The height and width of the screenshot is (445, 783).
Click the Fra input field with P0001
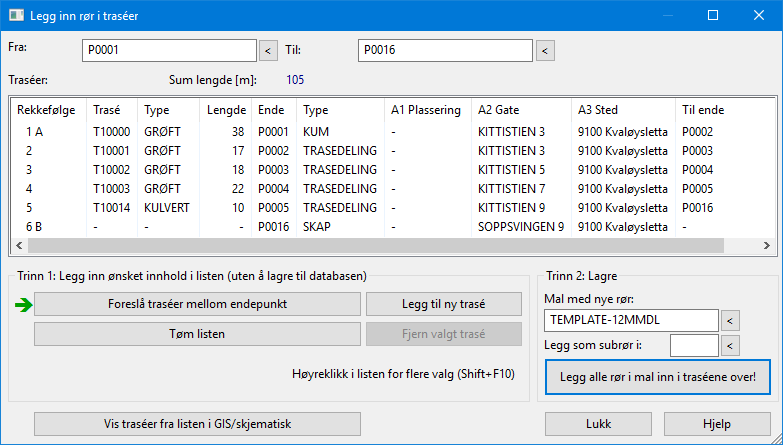coord(169,50)
